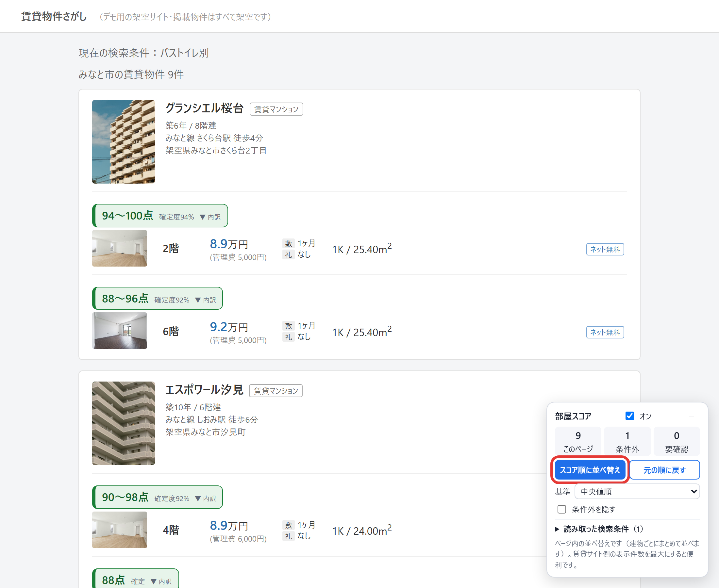Click 確定度94% label
The width and height of the screenshot is (719, 588).
coord(176,217)
